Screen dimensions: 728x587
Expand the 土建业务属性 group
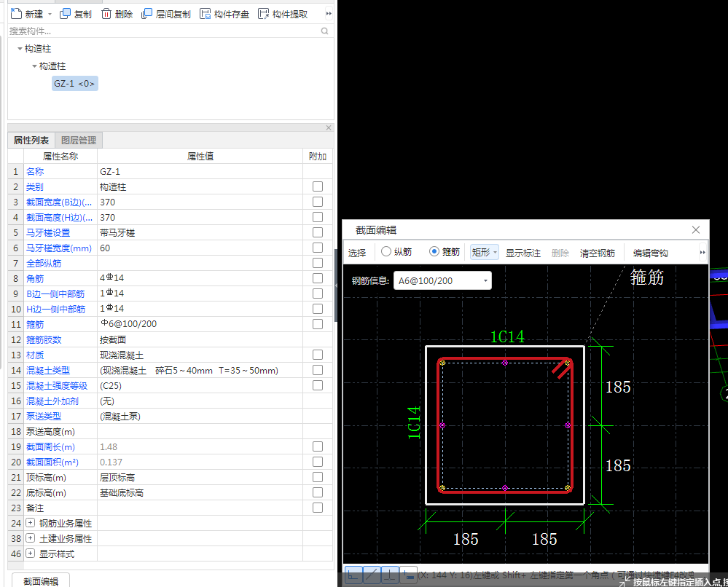tap(30, 538)
